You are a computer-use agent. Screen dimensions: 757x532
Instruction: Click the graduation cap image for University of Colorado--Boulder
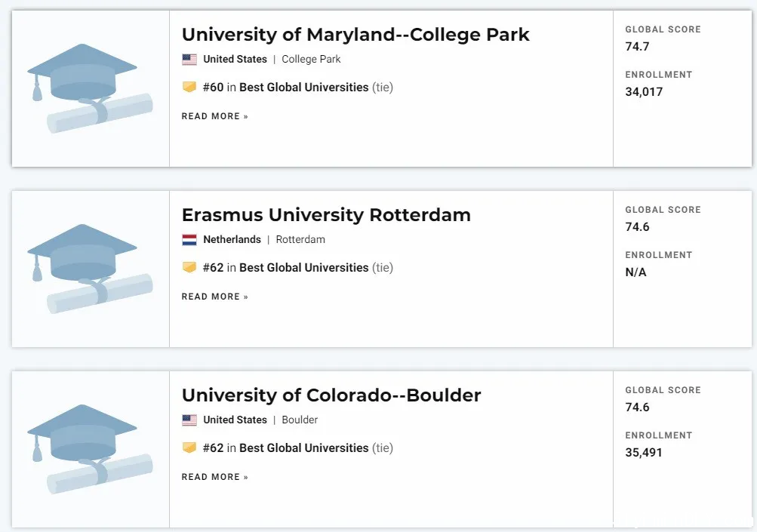pyautogui.click(x=91, y=449)
